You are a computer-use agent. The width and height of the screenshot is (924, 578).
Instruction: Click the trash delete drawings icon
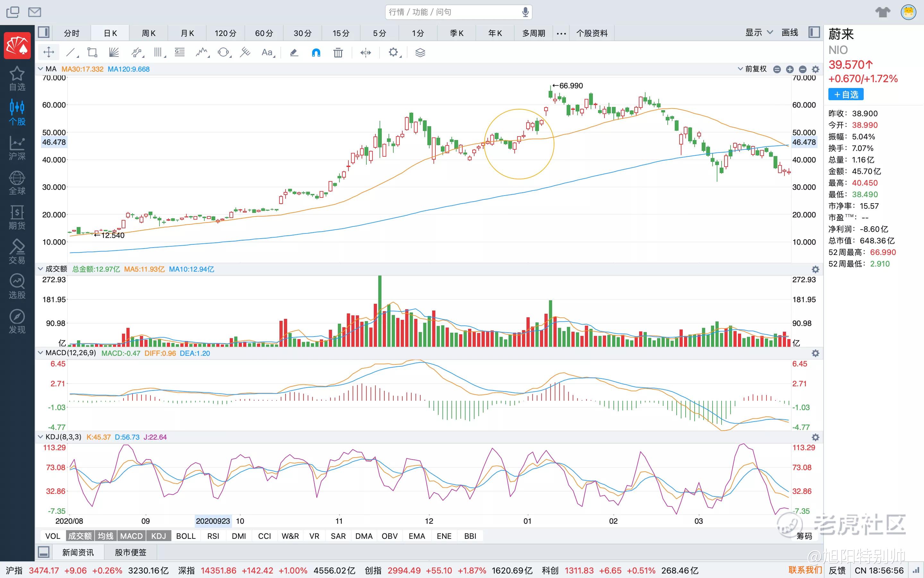[x=338, y=52]
